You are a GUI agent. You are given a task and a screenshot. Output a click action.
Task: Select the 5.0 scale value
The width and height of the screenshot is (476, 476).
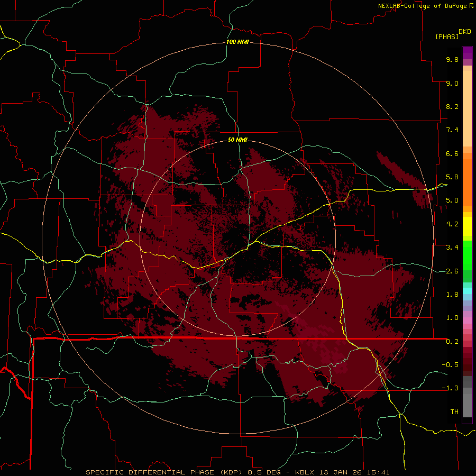tap(452, 200)
